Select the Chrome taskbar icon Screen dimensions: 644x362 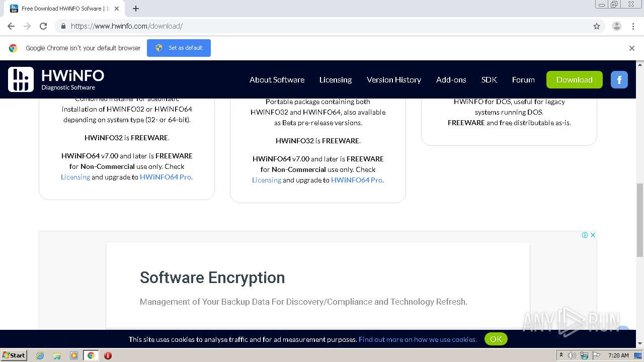pyautogui.click(x=91, y=355)
